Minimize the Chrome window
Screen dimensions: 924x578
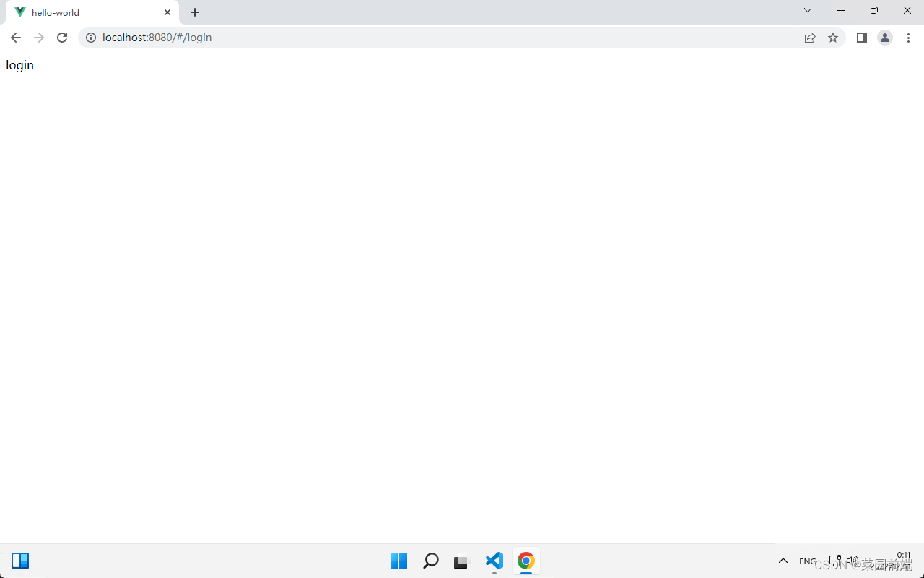(841, 10)
